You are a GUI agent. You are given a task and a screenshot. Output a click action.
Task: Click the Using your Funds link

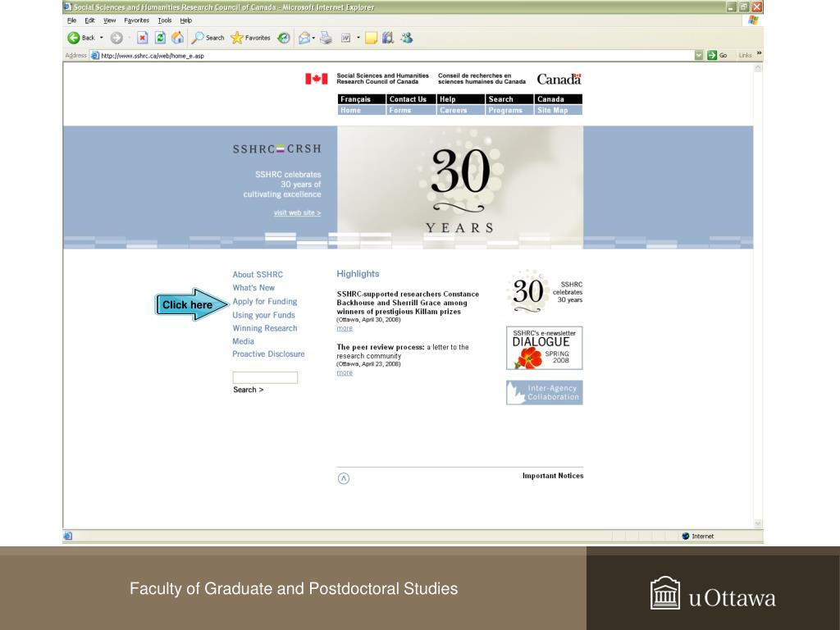point(263,315)
